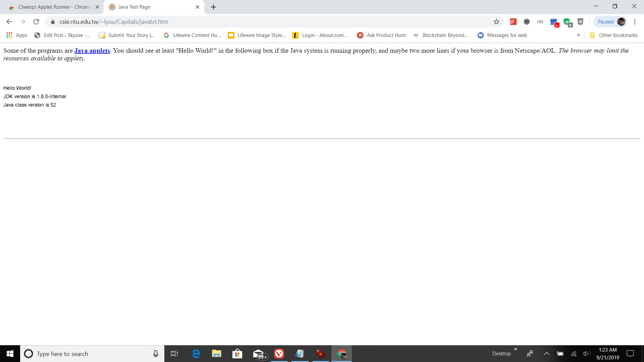Screen dimensions: 644x362
Task: Click the open new tab plus button
Action: (214, 7)
